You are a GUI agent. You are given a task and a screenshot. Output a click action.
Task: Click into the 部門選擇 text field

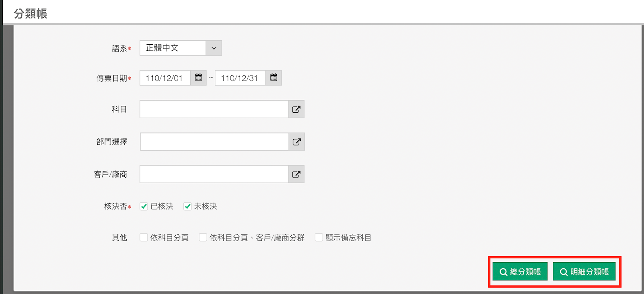pos(214,142)
